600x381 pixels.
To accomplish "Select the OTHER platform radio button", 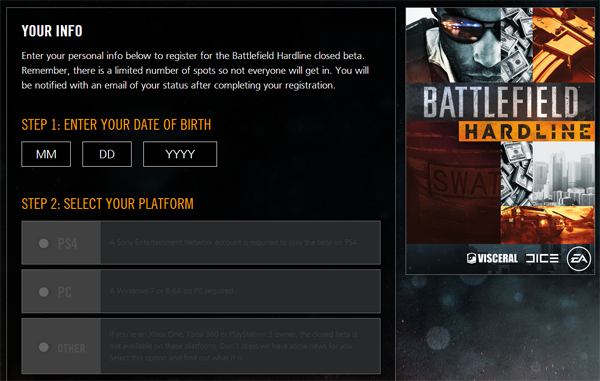I will 44,347.
